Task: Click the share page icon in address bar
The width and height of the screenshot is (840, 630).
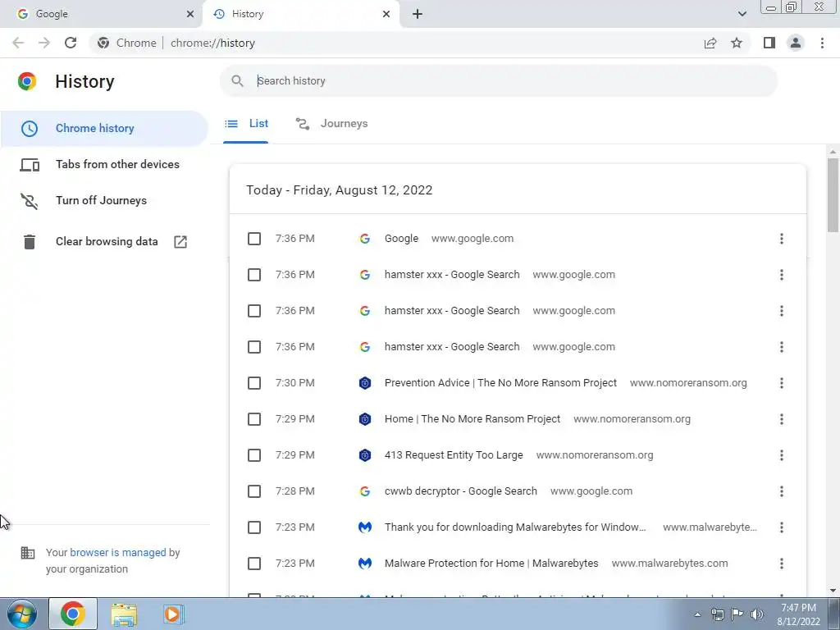Action: 710,43
